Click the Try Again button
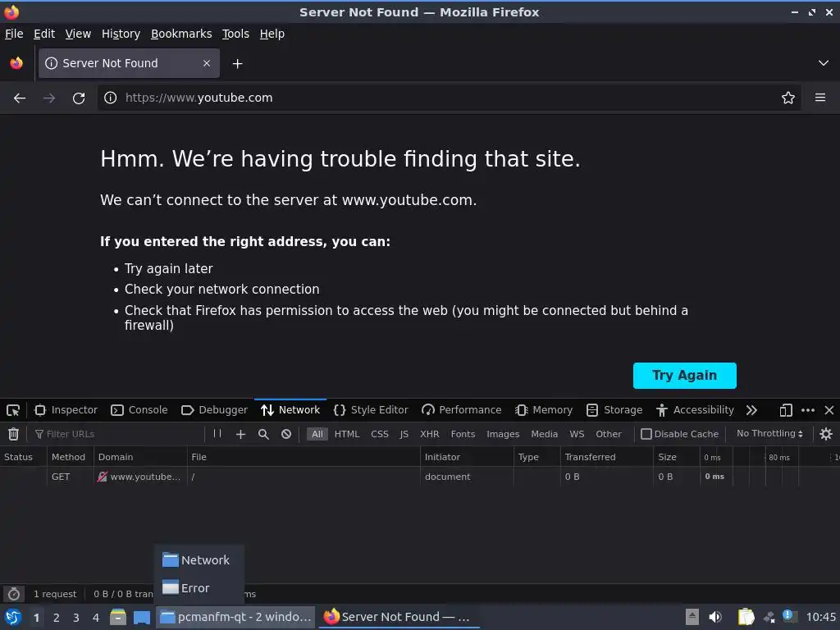Image resolution: width=840 pixels, height=630 pixels. click(x=685, y=376)
